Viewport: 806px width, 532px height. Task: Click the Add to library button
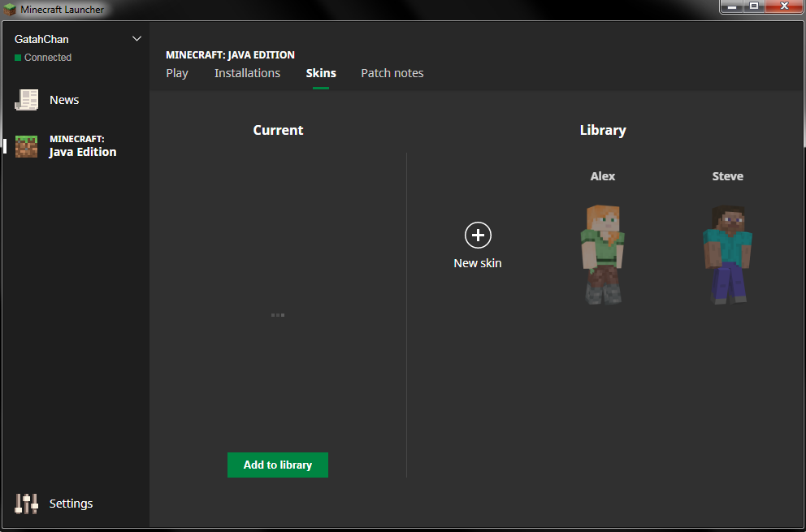[x=278, y=465]
